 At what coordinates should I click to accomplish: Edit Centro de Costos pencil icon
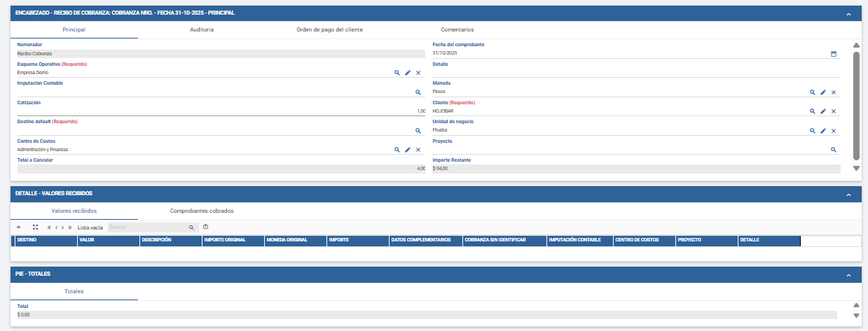click(x=408, y=150)
